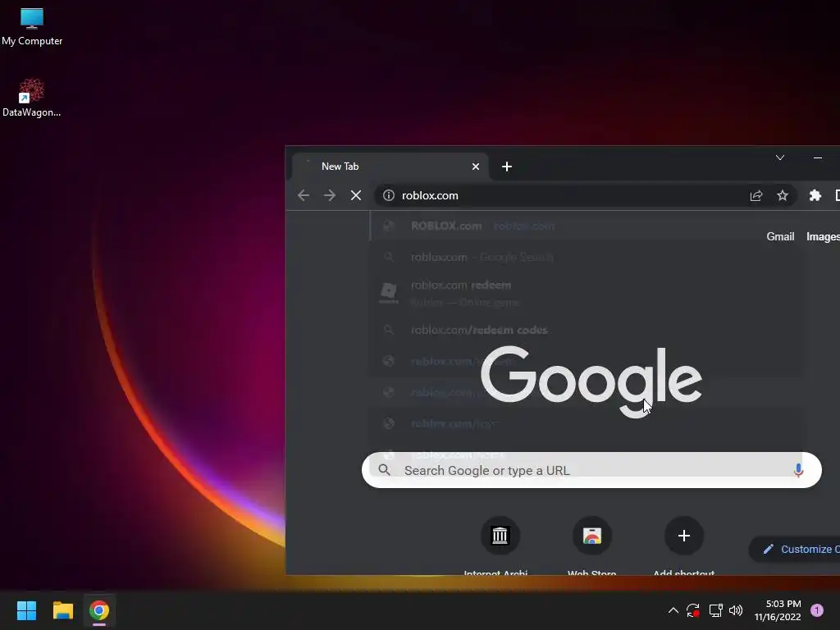The width and height of the screenshot is (840, 630).
Task: Select ROBLOX.com autocomplete suggestion
Action: click(x=586, y=226)
